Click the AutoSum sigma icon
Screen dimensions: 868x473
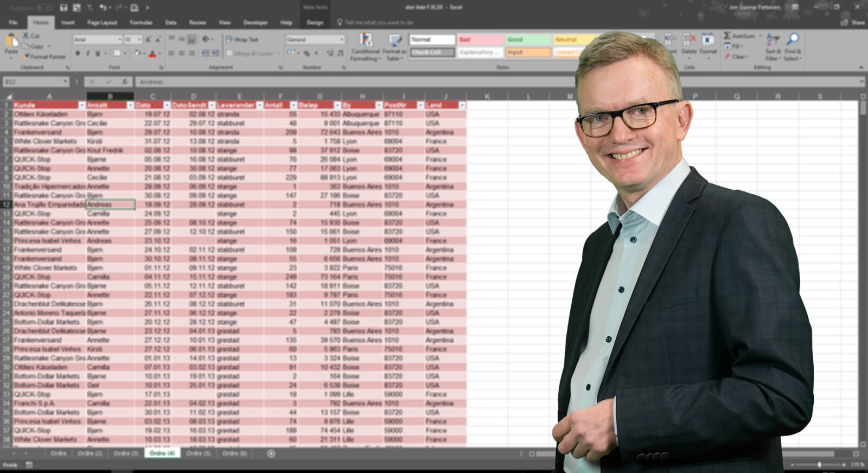tap(727, 36)
